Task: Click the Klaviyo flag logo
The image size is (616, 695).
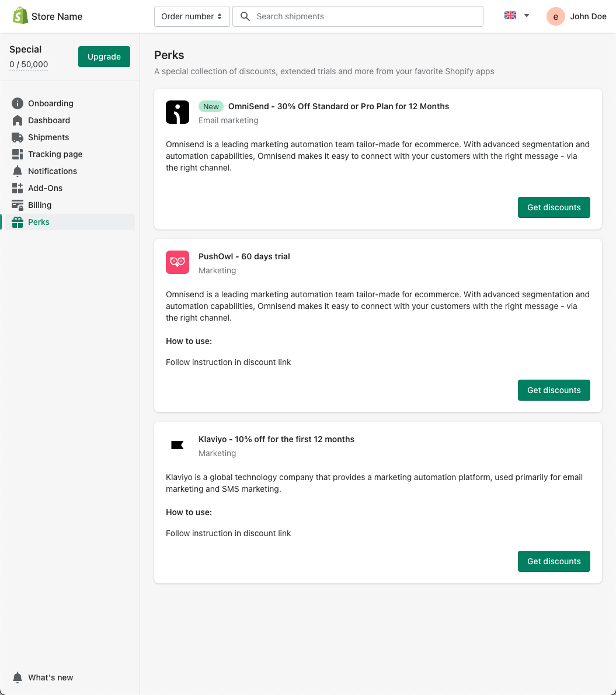Action: tap(178, 445)
